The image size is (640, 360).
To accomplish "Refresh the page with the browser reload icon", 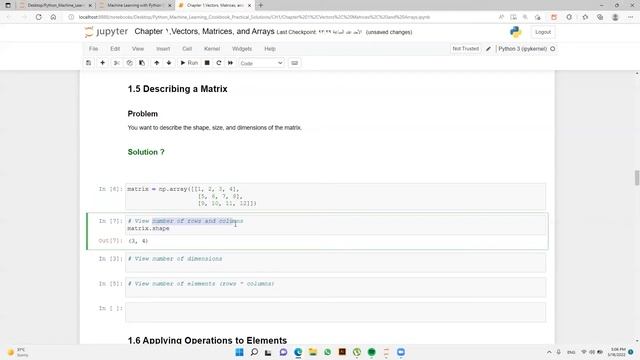I will click(x=38, y=17).
